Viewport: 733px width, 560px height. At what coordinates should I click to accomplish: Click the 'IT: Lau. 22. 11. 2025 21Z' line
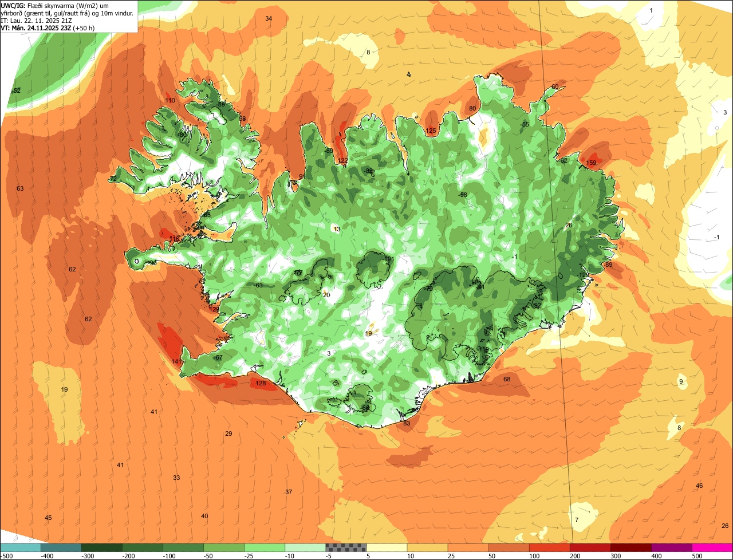click(x=36, y=20)
